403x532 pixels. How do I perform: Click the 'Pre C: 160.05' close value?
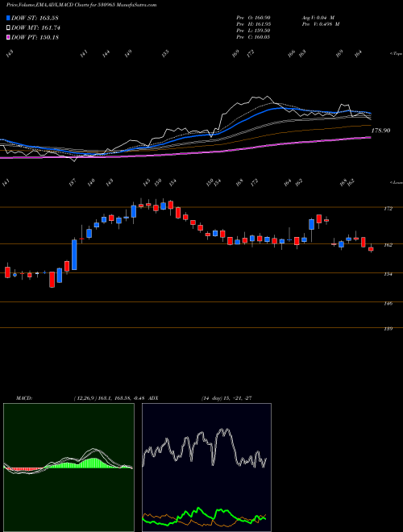(253, 37)
